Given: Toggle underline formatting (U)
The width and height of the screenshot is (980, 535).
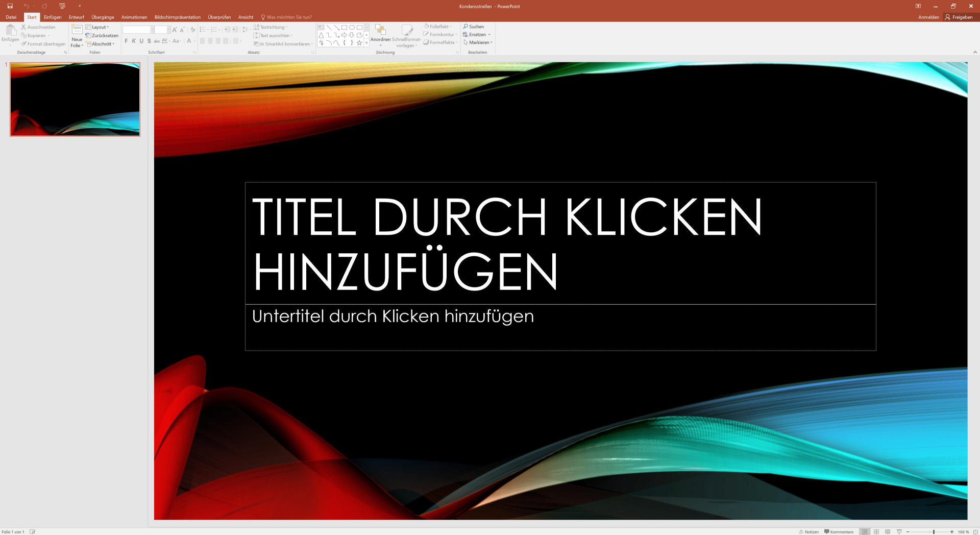Looking at the screenshot, I should pyautogui.click(x=141, y=41).
